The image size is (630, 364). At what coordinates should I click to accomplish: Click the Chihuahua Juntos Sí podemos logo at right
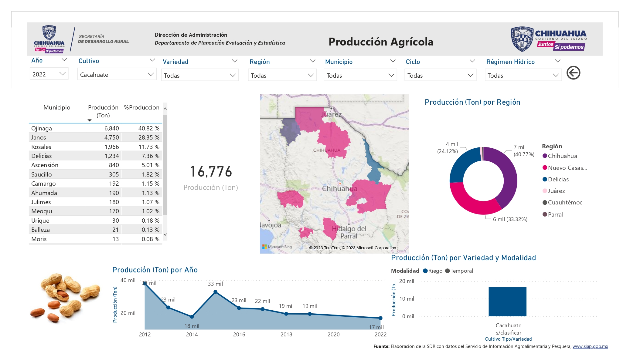[x=548, y=39]
